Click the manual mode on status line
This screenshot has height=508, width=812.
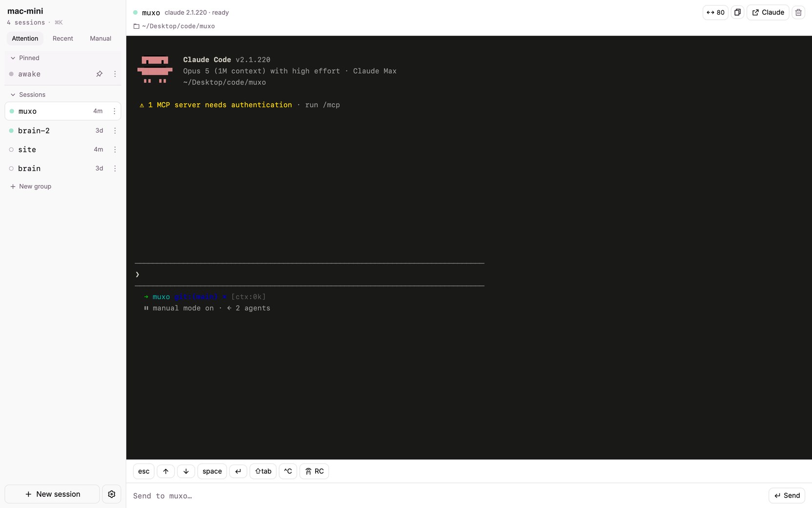tap(183, 308)
